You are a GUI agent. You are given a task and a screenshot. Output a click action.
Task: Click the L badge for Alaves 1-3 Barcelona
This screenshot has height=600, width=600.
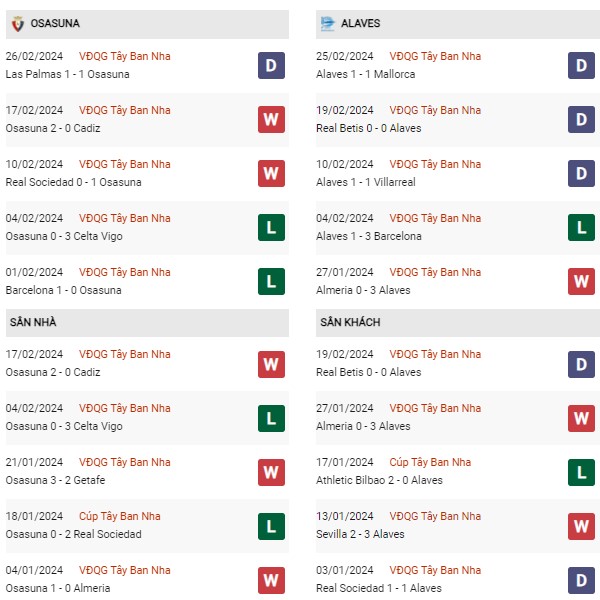click(x=581, y=228)
